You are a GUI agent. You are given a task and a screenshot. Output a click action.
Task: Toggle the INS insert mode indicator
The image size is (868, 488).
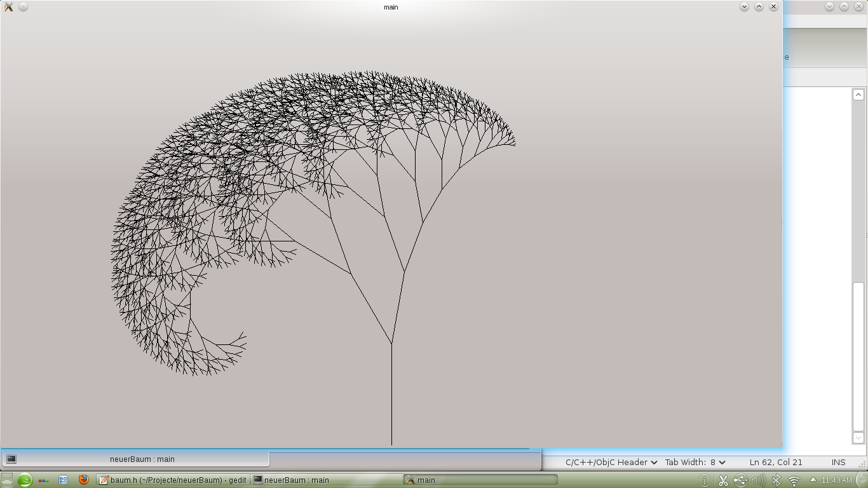(x=838, y=462)
